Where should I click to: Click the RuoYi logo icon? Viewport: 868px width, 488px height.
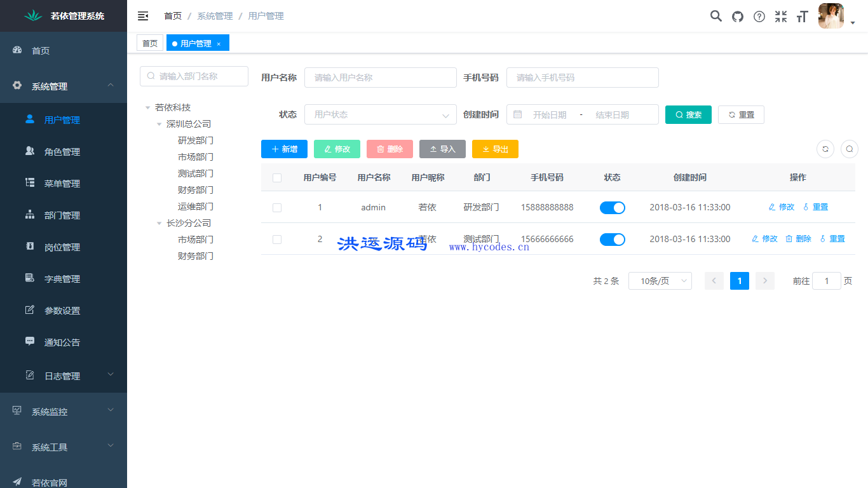[x=33, y=16]
